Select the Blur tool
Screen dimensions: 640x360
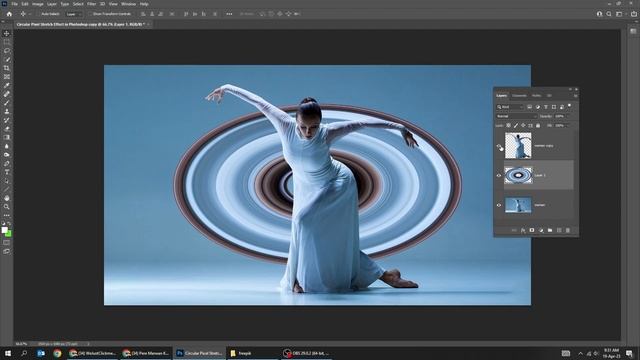point(7,146)
